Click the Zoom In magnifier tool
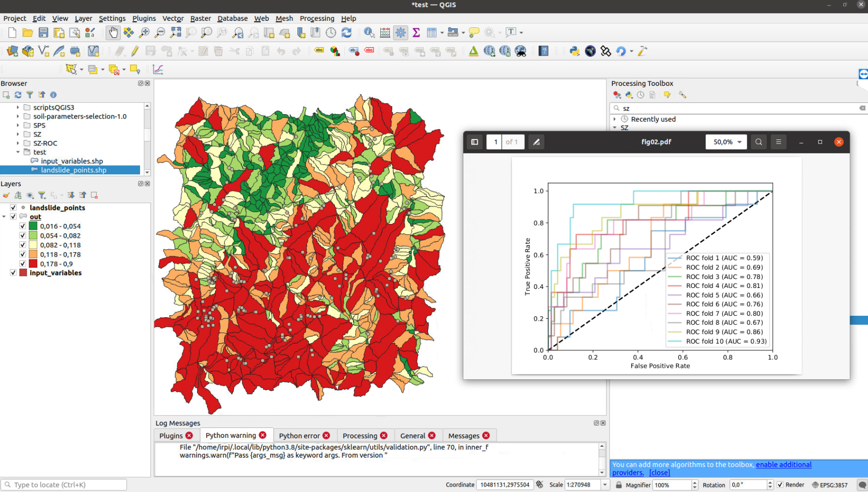Viewport: 868px width, 492px height. point(144,33)
